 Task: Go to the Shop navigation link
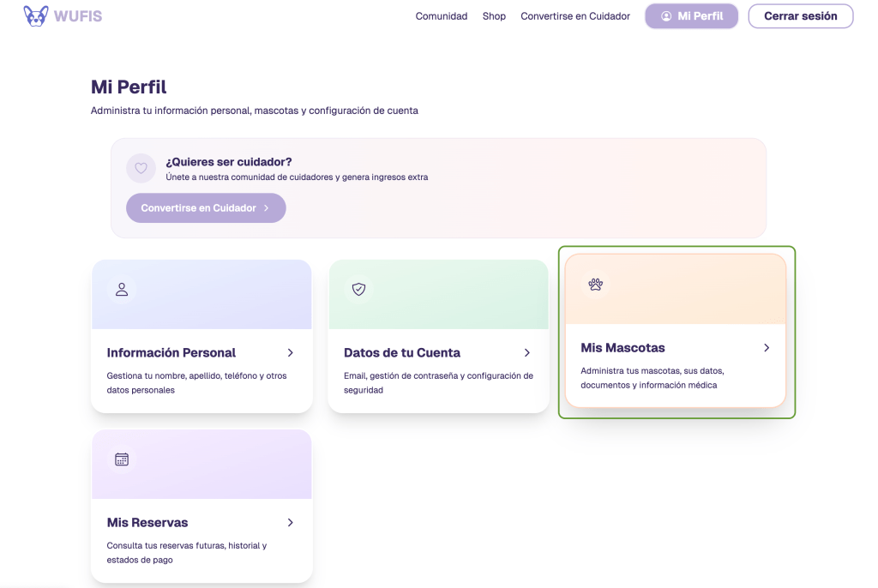pyautogui.click(x=494, y=16)
